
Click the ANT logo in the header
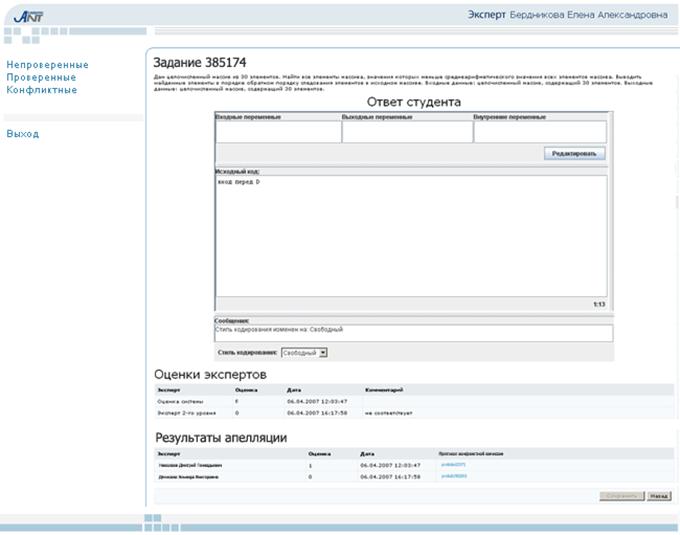pos(28,16)
